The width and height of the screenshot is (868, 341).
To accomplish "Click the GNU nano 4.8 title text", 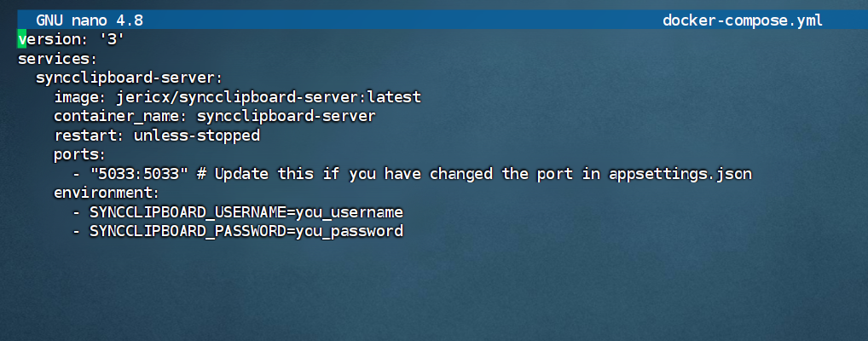I will point(90,21).
